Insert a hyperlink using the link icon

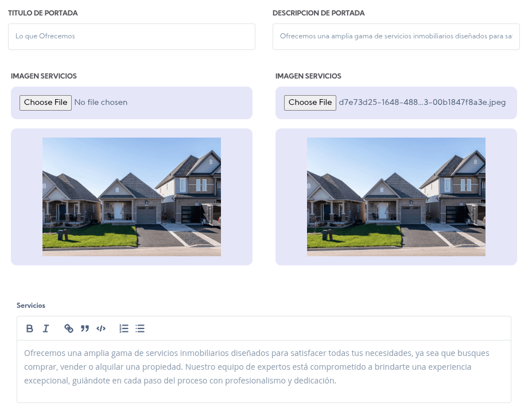(x=69, y=328)
